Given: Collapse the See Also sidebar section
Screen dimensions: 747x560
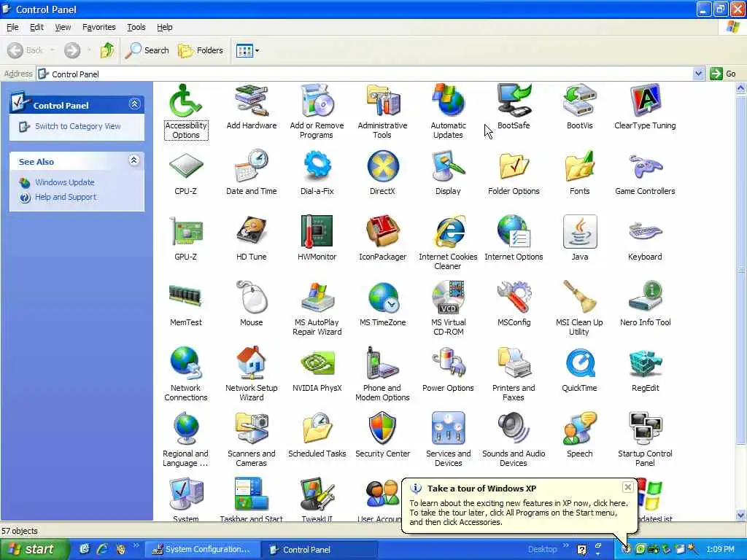Looking at the screenshot, I should [x=134, y=160].
